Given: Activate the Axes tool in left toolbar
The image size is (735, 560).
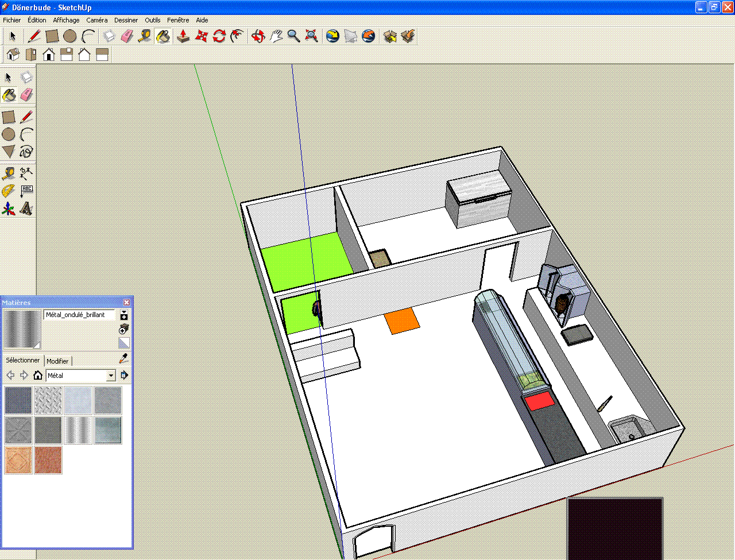Looking at the screenshot, I should (x=8, y=208).
